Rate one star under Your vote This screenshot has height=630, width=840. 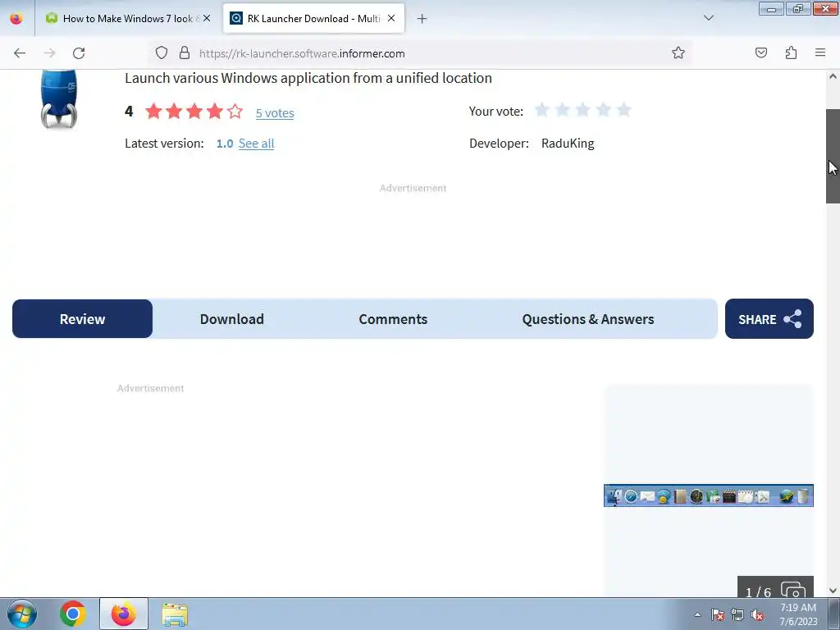[x=542, y=110]
